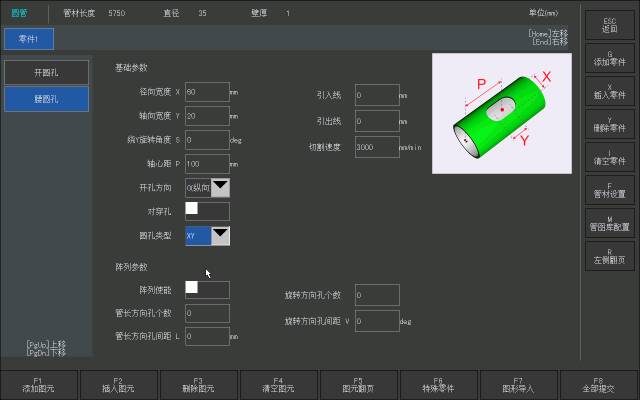Toggle the 阵列使能 switch
This screenshot has height=400, width=640.
pos(207,290)
